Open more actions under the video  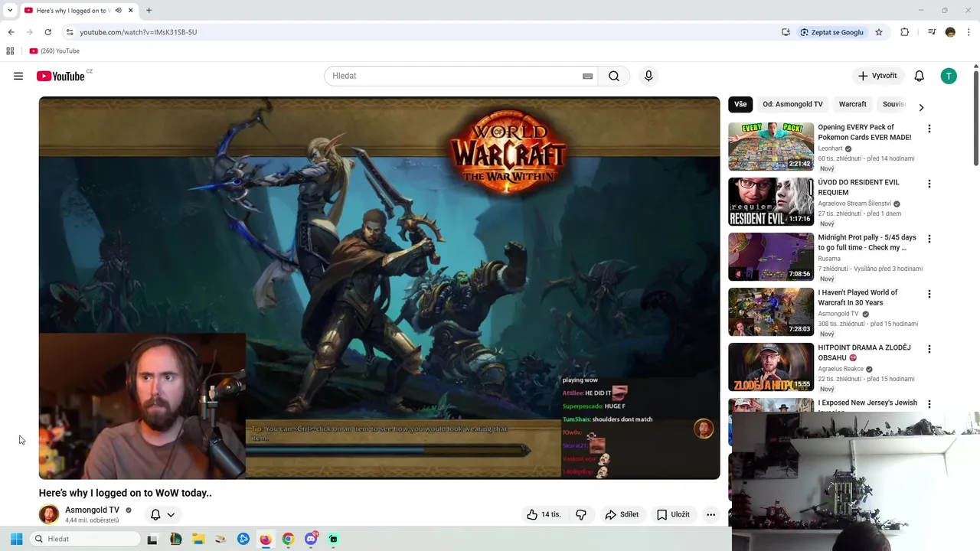710,514
